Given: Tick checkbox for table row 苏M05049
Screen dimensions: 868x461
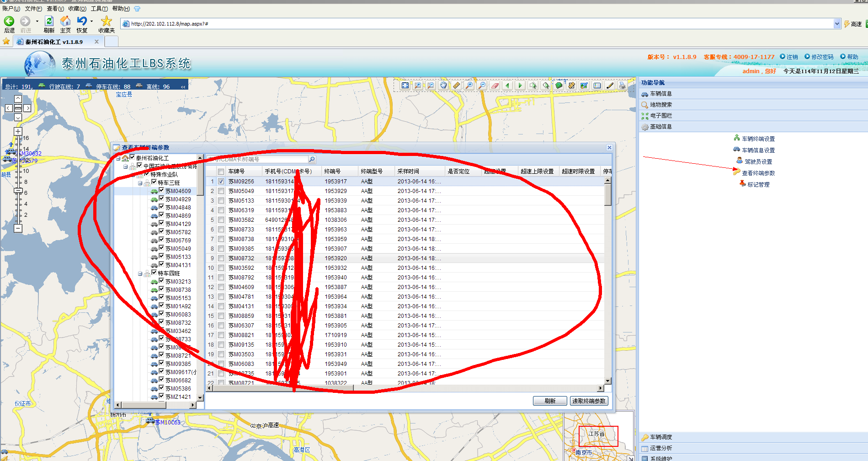Looking at the screenshot, I should point(221,191).
